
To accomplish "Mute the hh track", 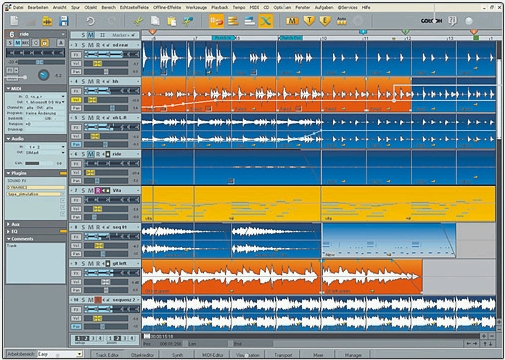I will pos(91,81).
